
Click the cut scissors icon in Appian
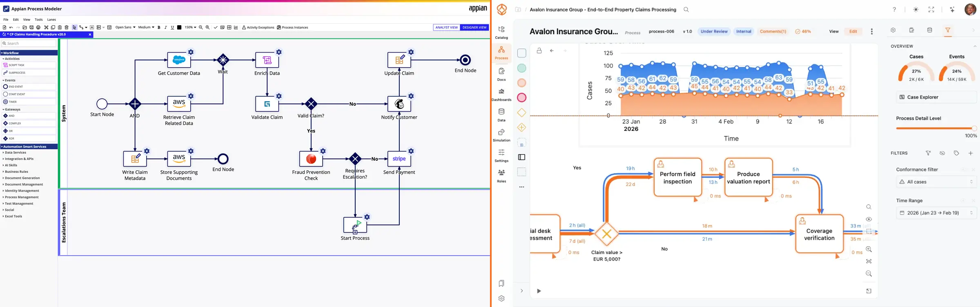tap(46, 28)
